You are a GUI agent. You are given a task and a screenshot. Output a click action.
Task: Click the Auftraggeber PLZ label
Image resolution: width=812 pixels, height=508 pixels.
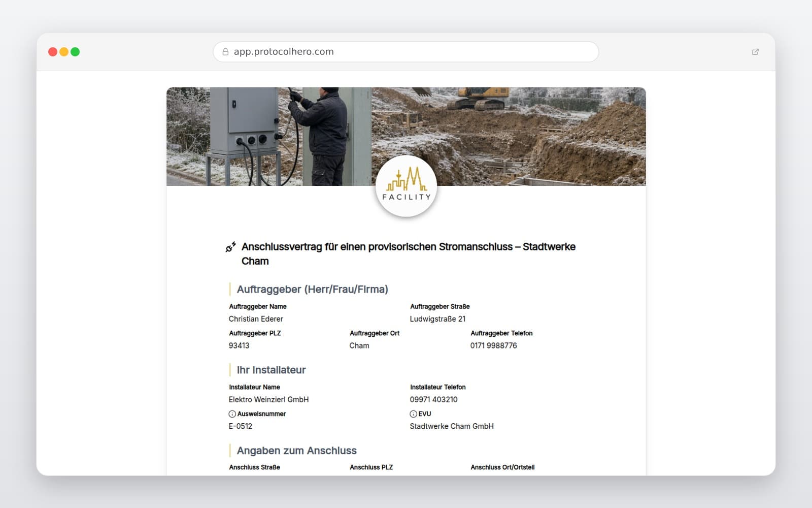(255, 333)
